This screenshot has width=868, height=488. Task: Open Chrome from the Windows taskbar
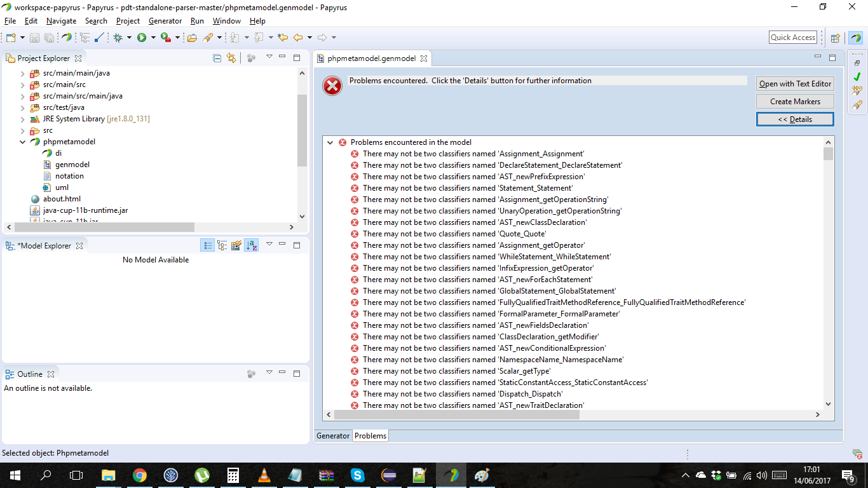pos(140,475)
